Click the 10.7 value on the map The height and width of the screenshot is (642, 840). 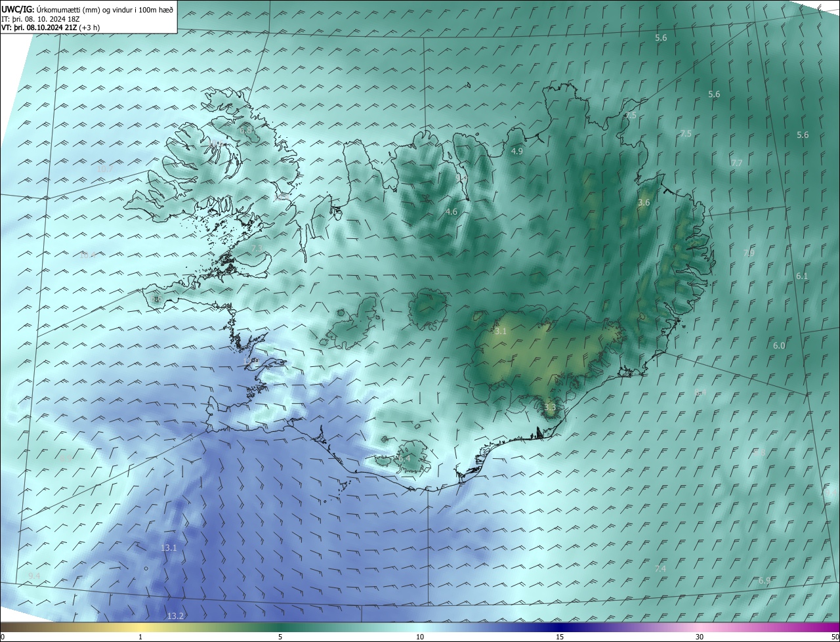pos(105,169)
